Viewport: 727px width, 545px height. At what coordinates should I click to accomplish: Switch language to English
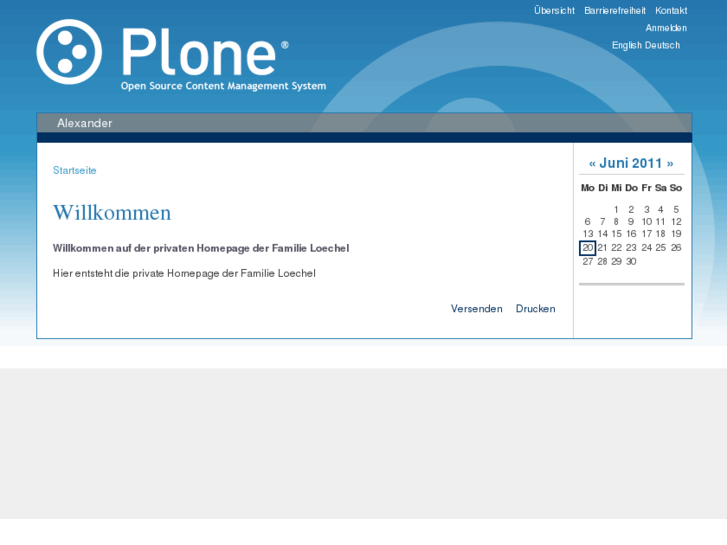click(627, 45)
